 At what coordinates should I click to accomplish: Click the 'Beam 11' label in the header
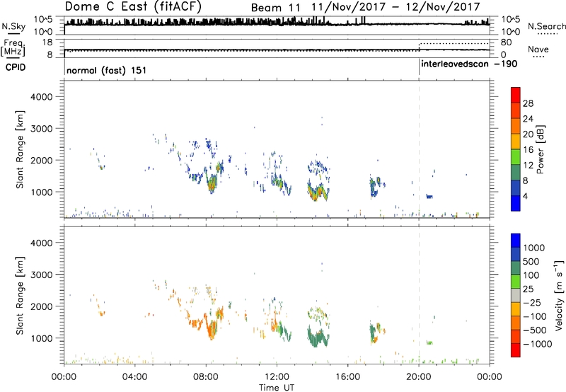275,8
